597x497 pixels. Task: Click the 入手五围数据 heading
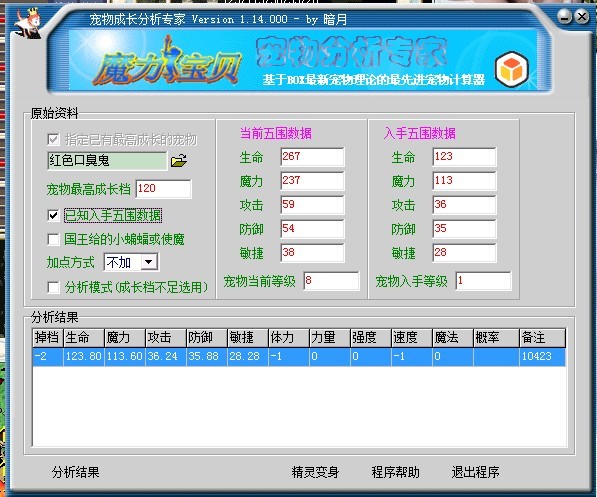(x=420, y=133)
